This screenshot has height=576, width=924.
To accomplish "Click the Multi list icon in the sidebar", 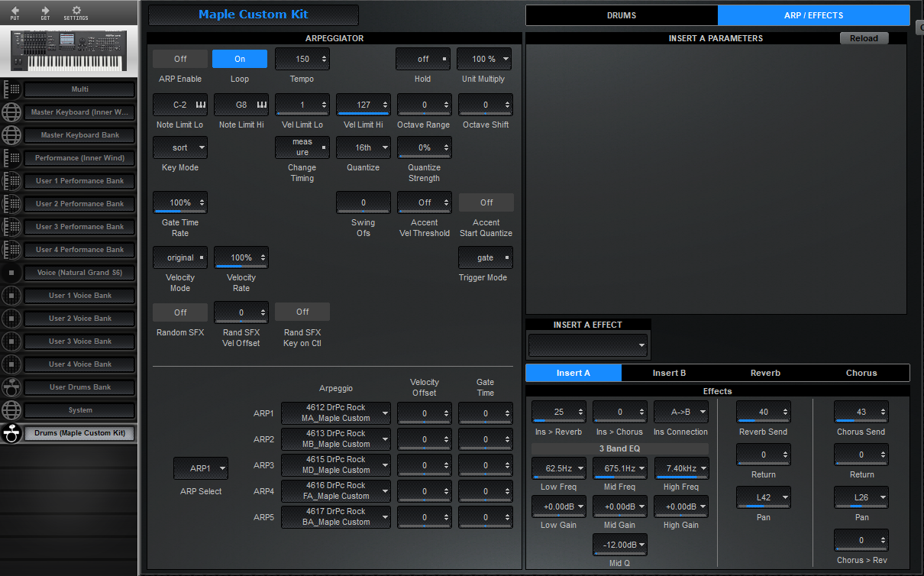I will [x=11, y=89].
